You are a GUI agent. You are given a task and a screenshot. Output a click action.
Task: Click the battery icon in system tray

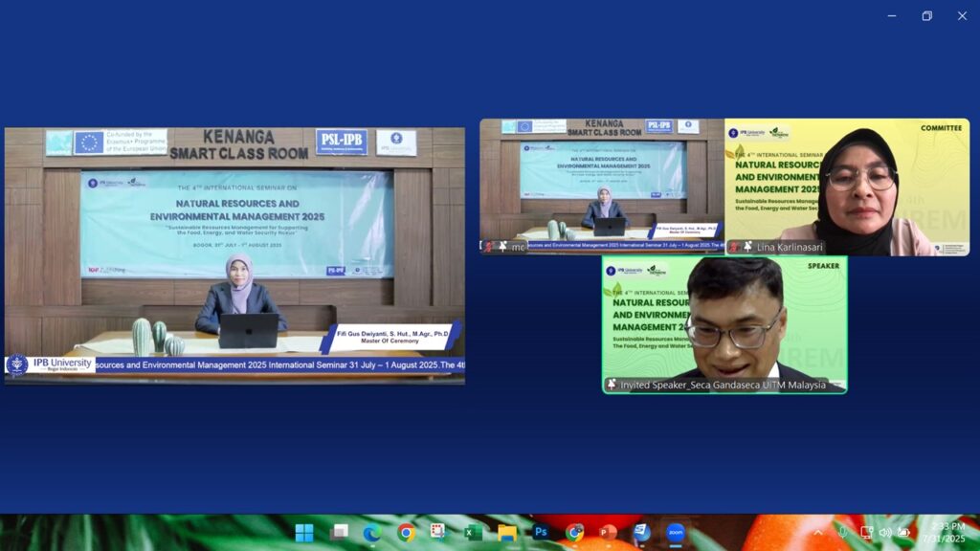pos(904,533)
